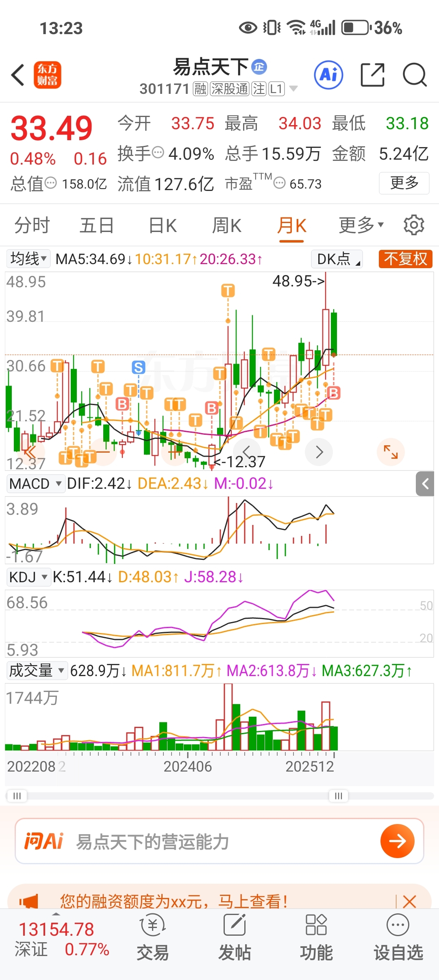Open 发帖 in bottom bar
439x980 pixels.
click(235, 938)
